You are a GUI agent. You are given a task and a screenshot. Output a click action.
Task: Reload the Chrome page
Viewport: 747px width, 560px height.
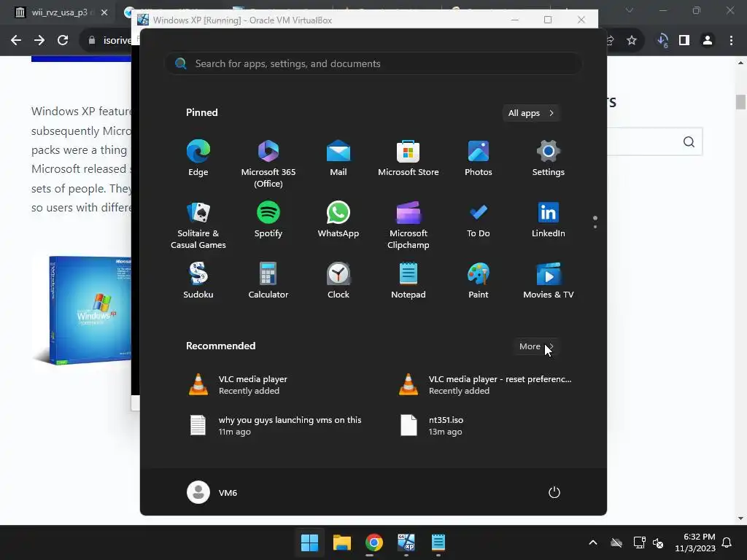point(63,41)
